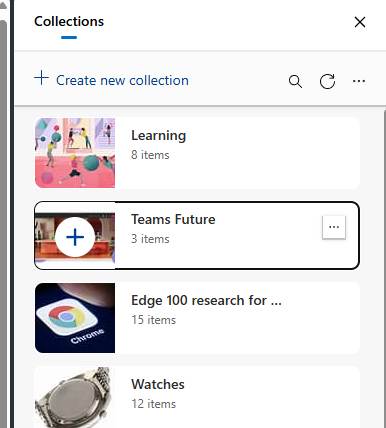Select the Learning collection title

tap(159, 136)
